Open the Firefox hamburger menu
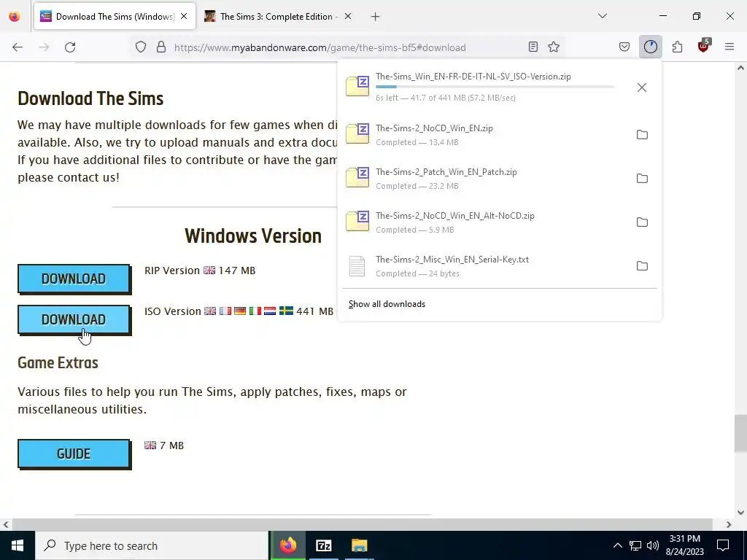The width and height of the screenshot is (747, 560). pos(729,47)
